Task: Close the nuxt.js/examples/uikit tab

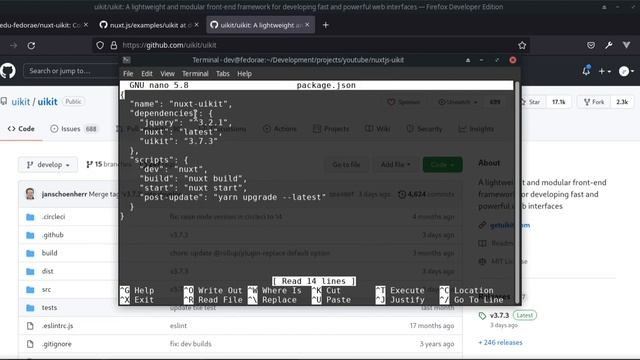Action: (197, 25)
